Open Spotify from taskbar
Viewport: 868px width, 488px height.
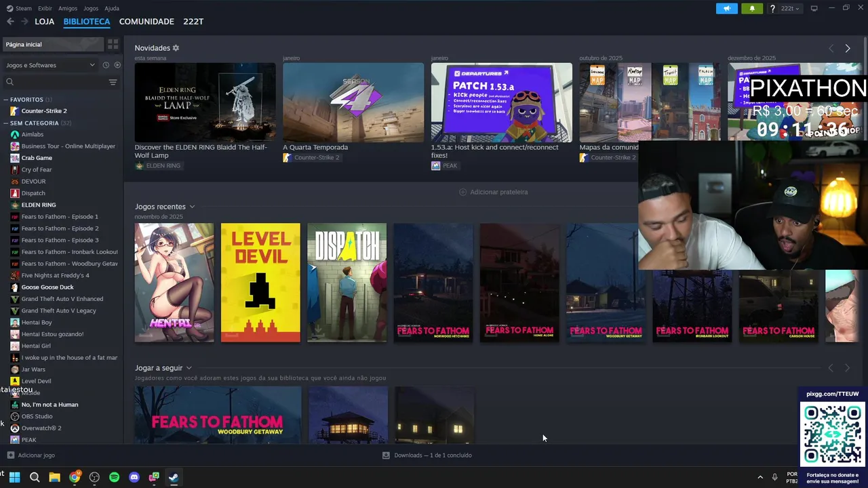(114, 477)
